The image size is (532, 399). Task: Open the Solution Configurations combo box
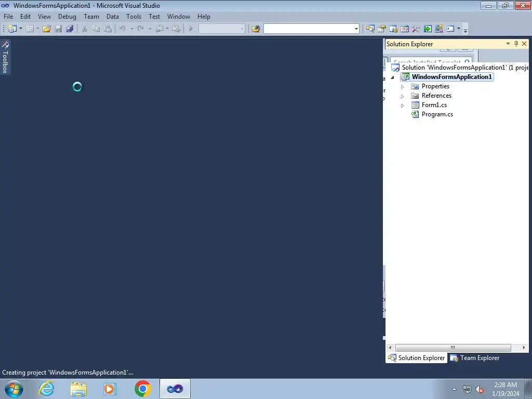[221, 29]
